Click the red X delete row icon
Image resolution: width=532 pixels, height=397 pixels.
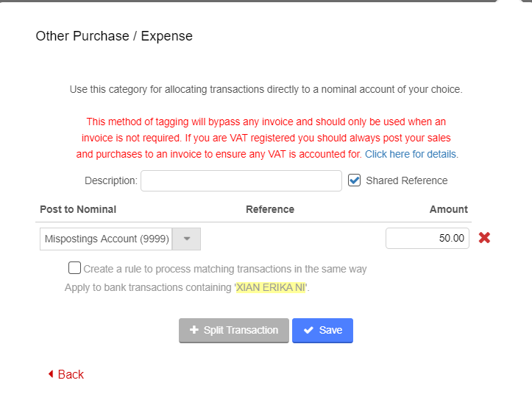pyautogui.click(x=484, y=238)
